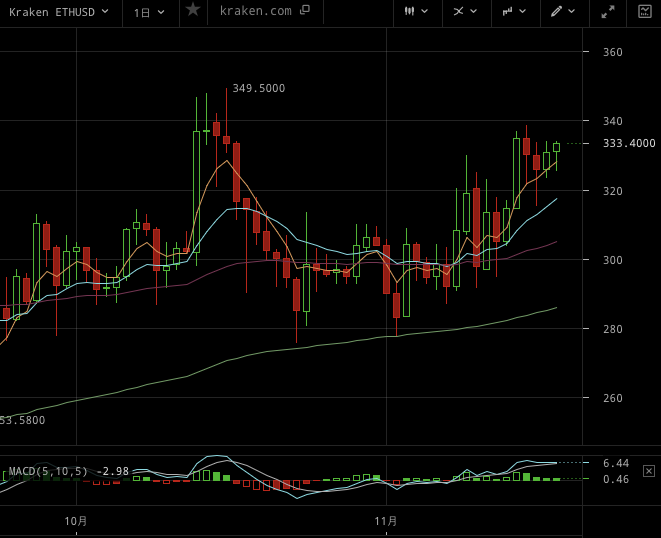
Task: Toggle fullscreen chart with arrows icon
Action: pyautogui.click(x=607, y=12)
